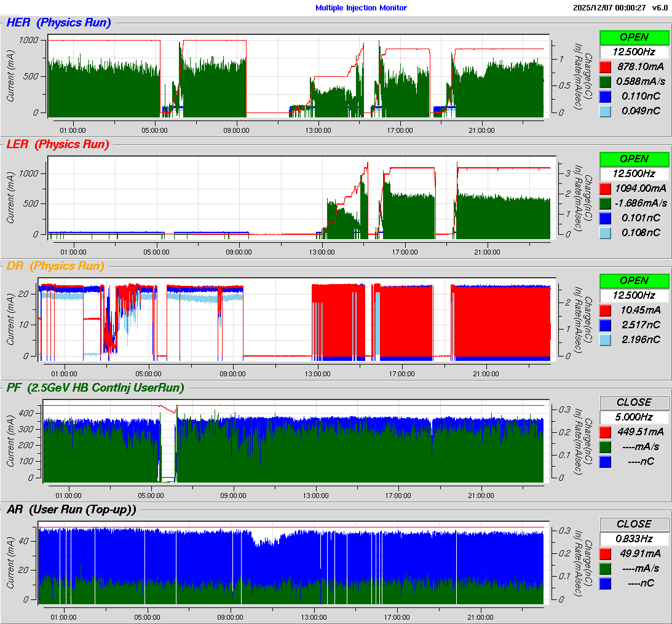Screen dimensions: 672x624
Task: Click the 0.833Hz rate field
Action: [x=634, y=539]
